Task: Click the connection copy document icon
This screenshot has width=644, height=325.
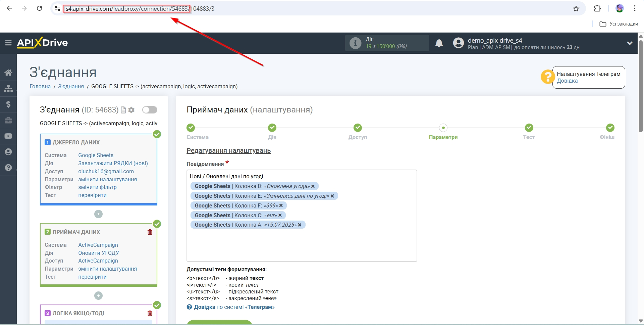Action: (x=123, y=110)
